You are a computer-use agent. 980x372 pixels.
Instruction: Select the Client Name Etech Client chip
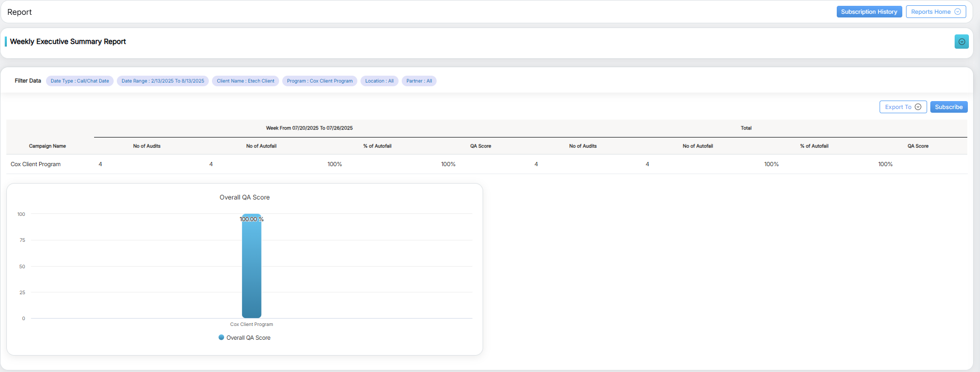[245, 81]
